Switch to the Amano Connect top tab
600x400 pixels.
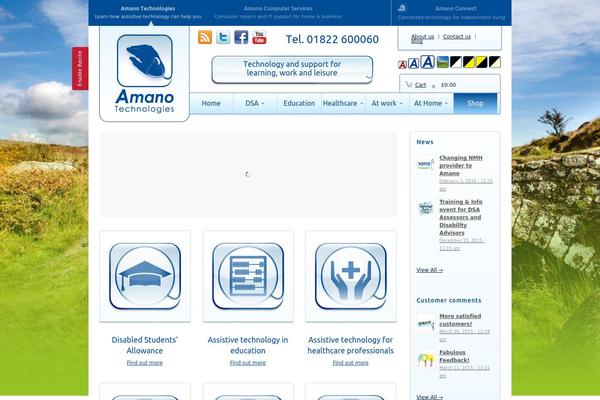coord(452,12)
